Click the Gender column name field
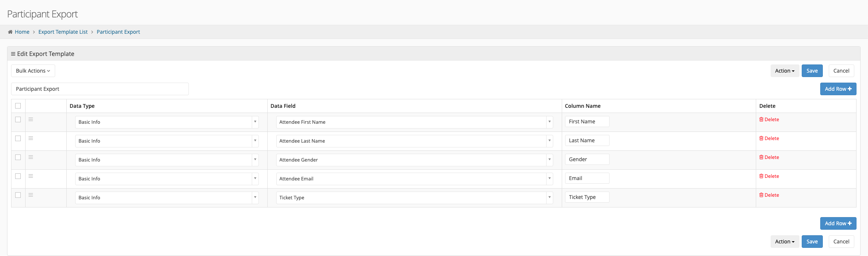Viewport: 868px width, 256px height. [587, 159]
